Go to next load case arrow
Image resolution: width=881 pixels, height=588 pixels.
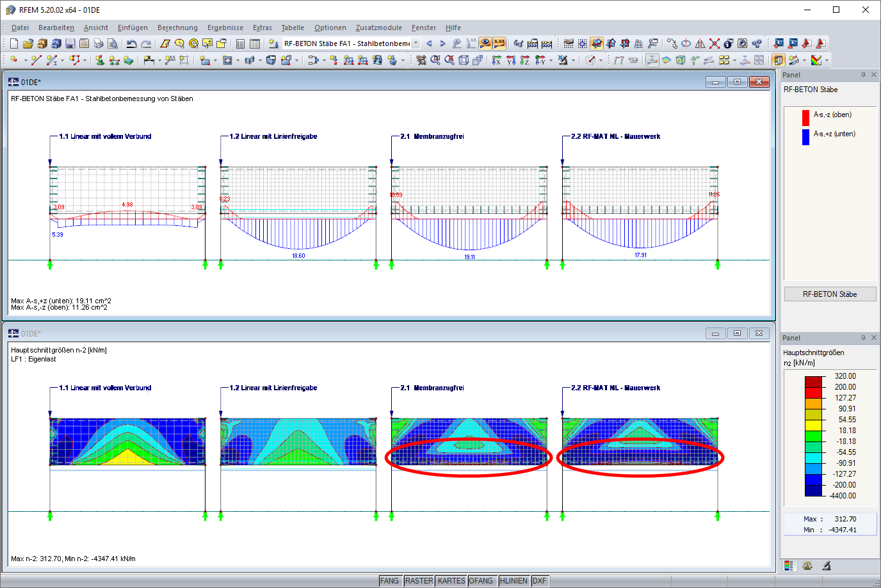point(442,44)
